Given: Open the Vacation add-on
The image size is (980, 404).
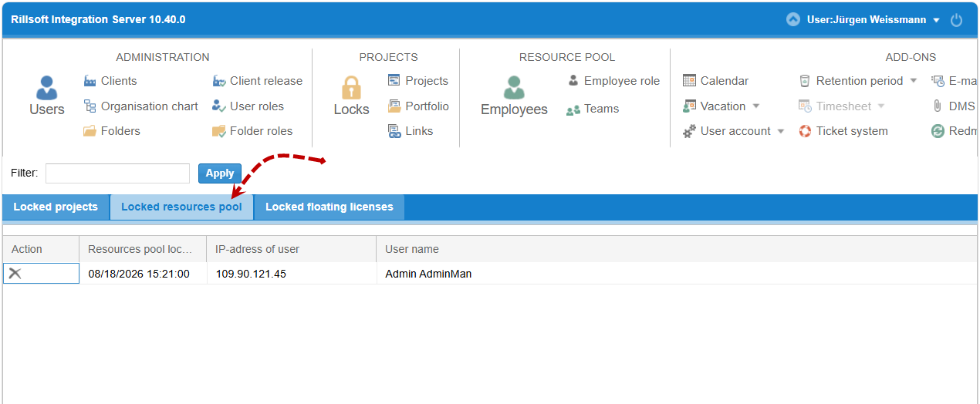Looking at the screenshot, I should tap(714, 106).
